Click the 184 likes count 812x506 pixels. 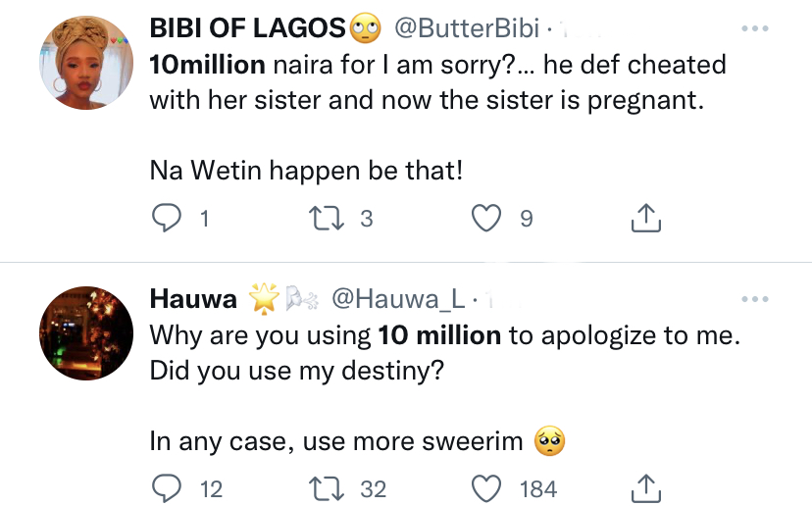click(x=538, y=488)
